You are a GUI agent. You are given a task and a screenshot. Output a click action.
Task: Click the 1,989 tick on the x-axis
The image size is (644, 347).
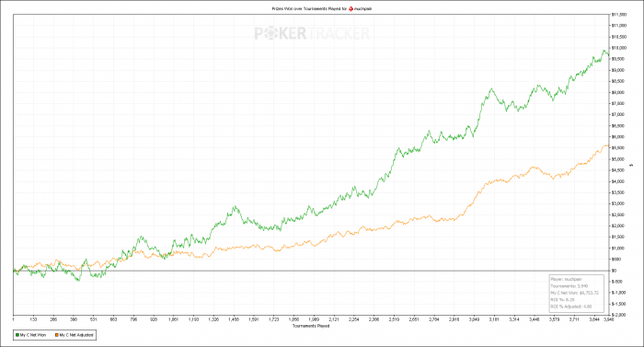pyautogui.click(x=314, y=319)
